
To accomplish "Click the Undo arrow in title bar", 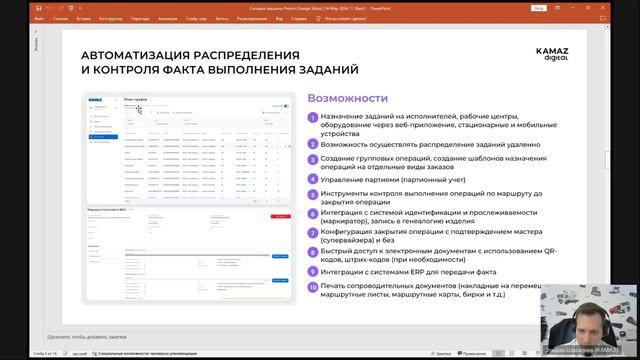I will [x=49, y=8].
